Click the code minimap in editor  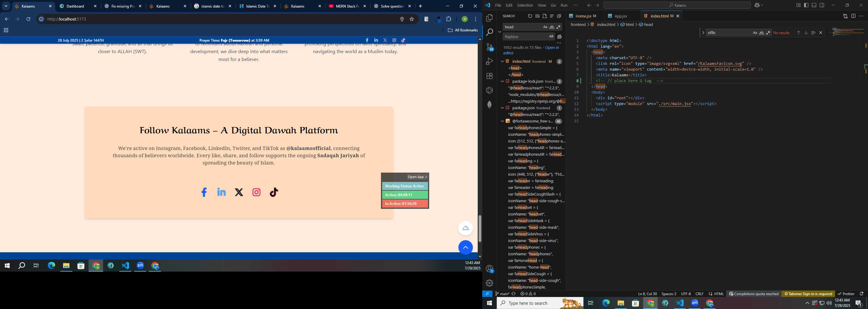847,32
